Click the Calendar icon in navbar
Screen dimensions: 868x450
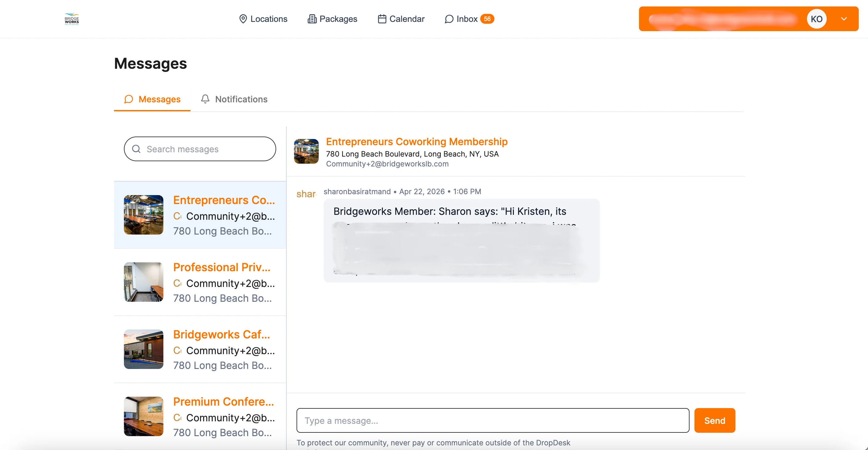click(x=382, y=19)
